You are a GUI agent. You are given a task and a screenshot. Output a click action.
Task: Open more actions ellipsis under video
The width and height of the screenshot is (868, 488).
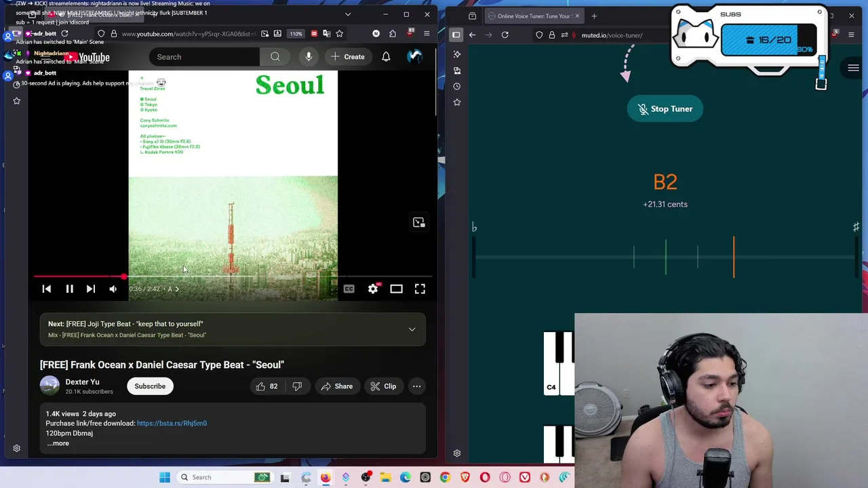[x=416, y=386]
